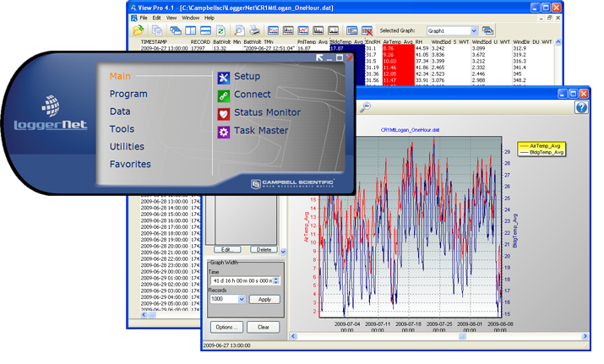Click the zoom magnifier icon in graph window
The image size is (604, 364).
pos(365,106)
